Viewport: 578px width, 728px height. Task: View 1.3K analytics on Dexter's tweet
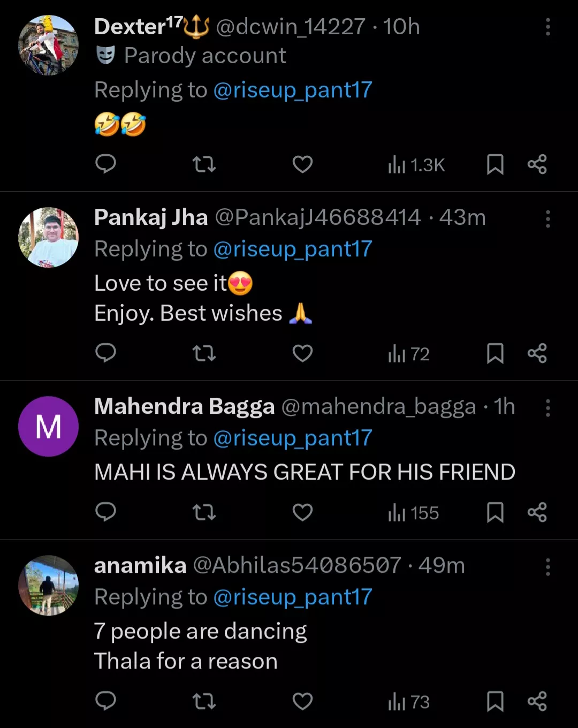(x=416, y=165)
